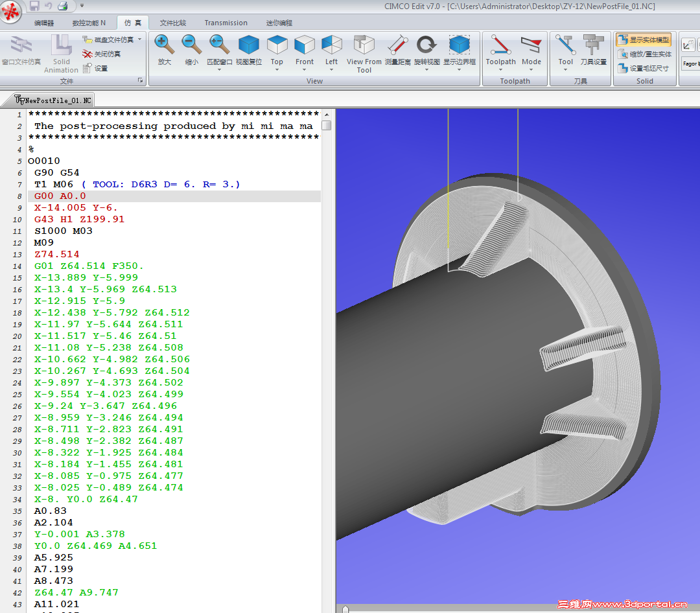
Task: Expand the Top view dropdown
Action: 277,69
